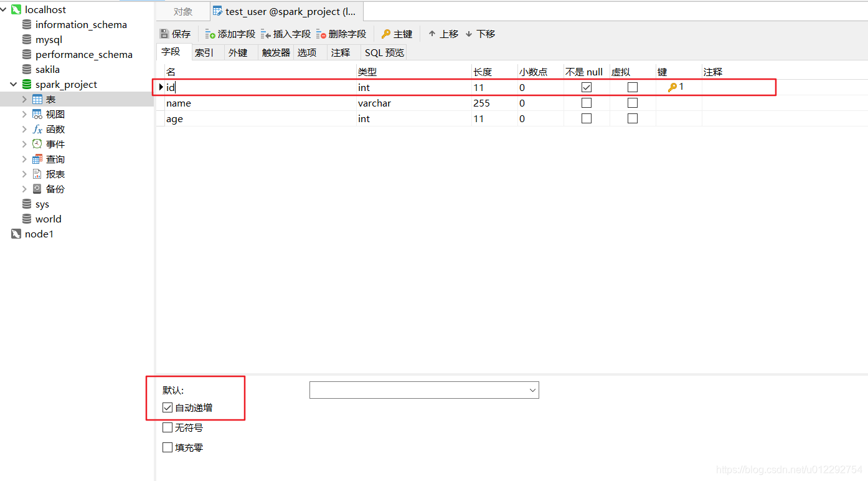868x481 pixels.
Task: Click the id field name cell
Action: (x=260, y=87)
